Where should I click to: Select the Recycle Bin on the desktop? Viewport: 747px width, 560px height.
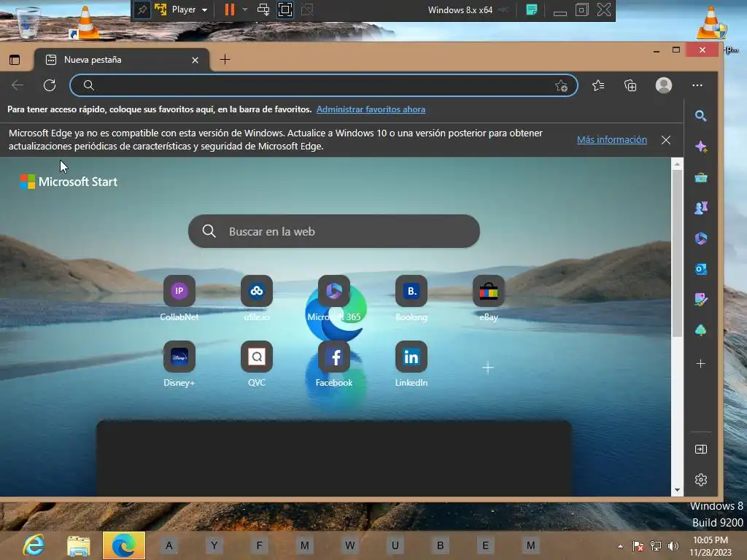(x=28, y=21)
